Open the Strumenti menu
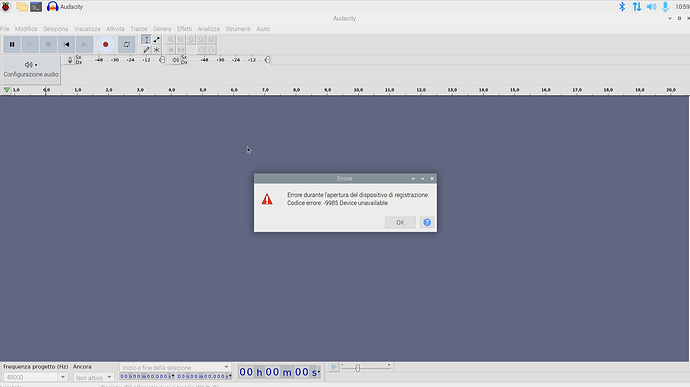This screenshot has width=690, height=387. tap(238, 29)
